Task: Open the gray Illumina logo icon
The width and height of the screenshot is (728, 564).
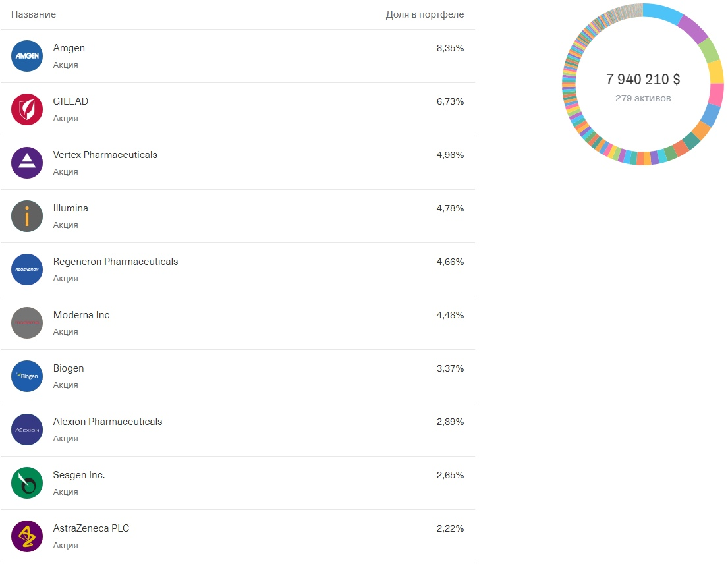Action: point(27,216)
